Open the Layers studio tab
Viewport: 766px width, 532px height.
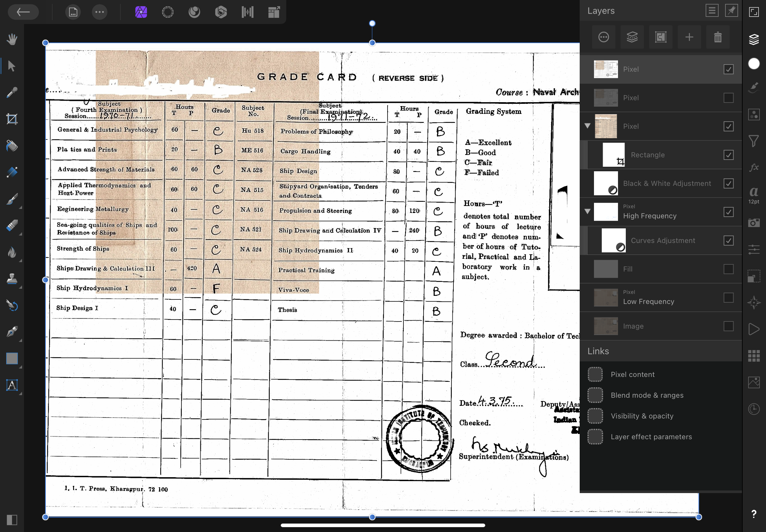[x=754, y=39]
